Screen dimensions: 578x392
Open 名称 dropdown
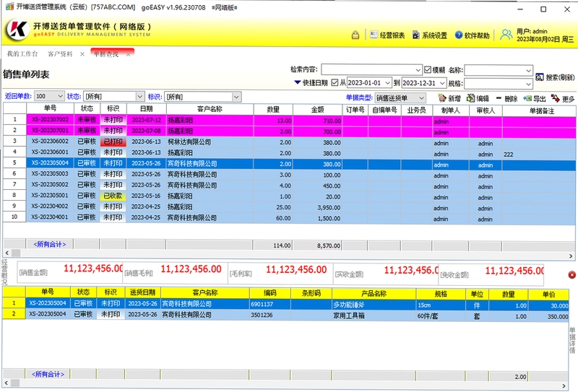pyautogui.click(x=529, y=70)
